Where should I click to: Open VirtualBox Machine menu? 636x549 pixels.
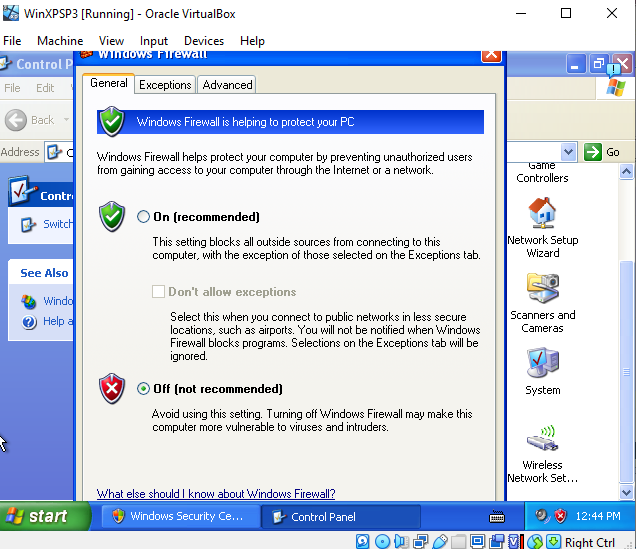(x=60, y=41)
